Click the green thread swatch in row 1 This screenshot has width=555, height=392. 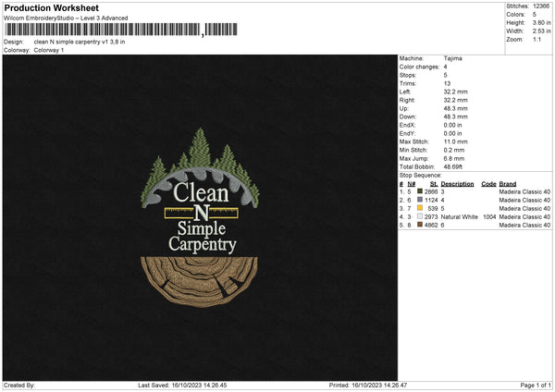coord(420,191)
